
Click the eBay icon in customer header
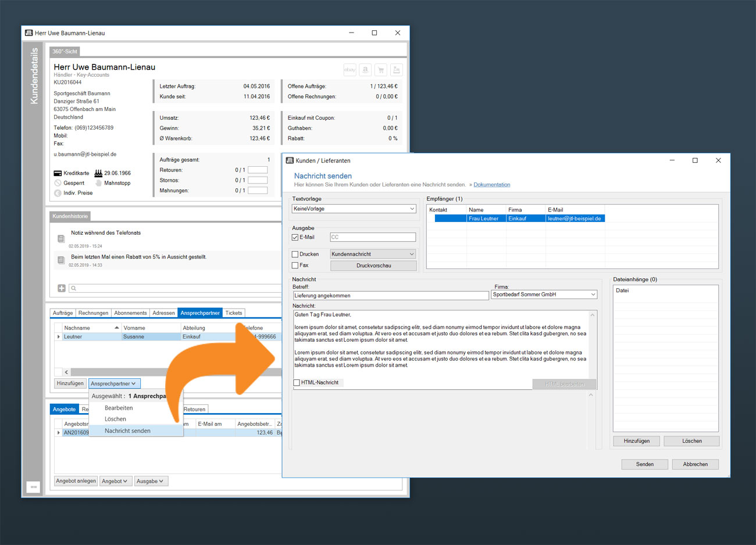(x=350, y=70)
